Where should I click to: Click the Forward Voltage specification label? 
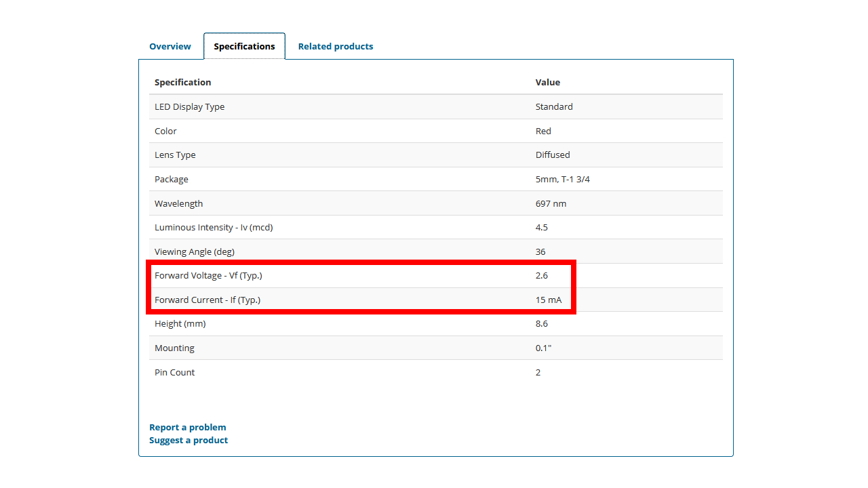tap(208, 275)
